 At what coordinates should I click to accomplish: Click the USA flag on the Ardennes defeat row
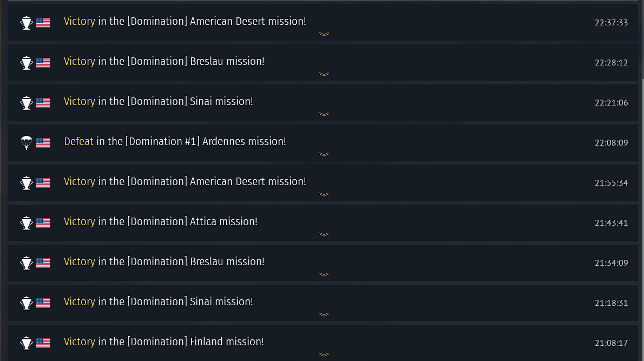(43, 142)
